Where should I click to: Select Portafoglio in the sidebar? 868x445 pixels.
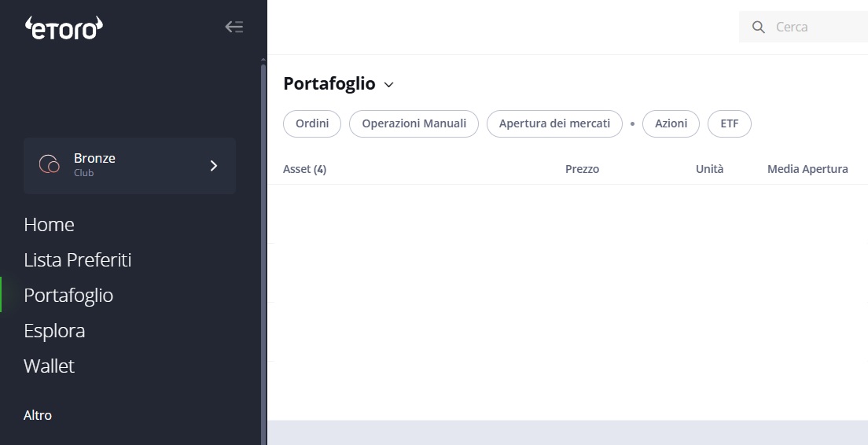(x=68, y=295)
